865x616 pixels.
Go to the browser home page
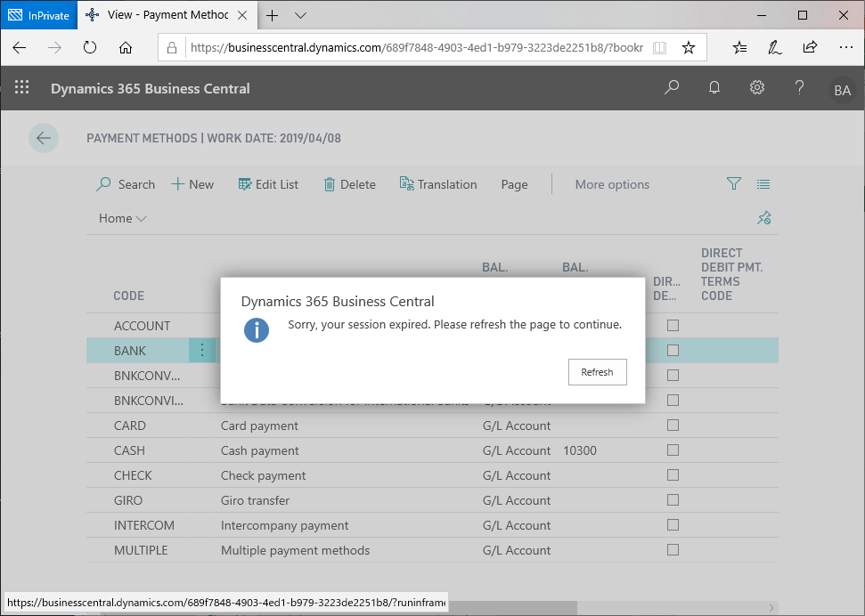click(126, 48)
